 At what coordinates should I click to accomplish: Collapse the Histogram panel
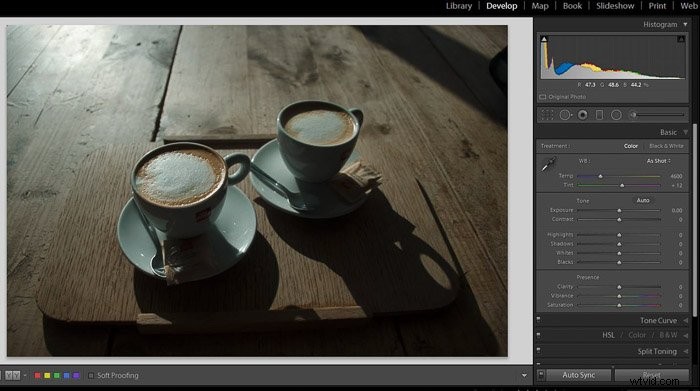(x=685, y=25)
